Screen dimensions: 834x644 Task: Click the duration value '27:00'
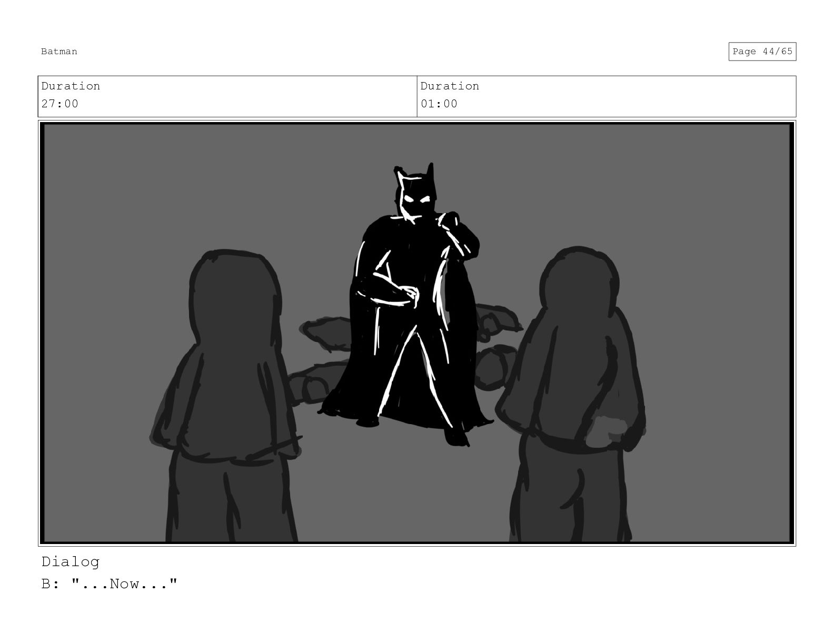click(60, 104)
